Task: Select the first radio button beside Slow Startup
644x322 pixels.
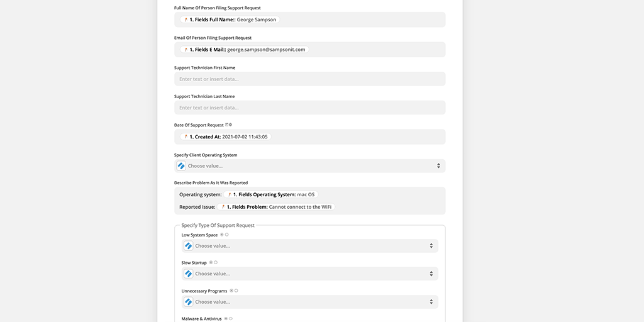Action: tap(211, 262)
